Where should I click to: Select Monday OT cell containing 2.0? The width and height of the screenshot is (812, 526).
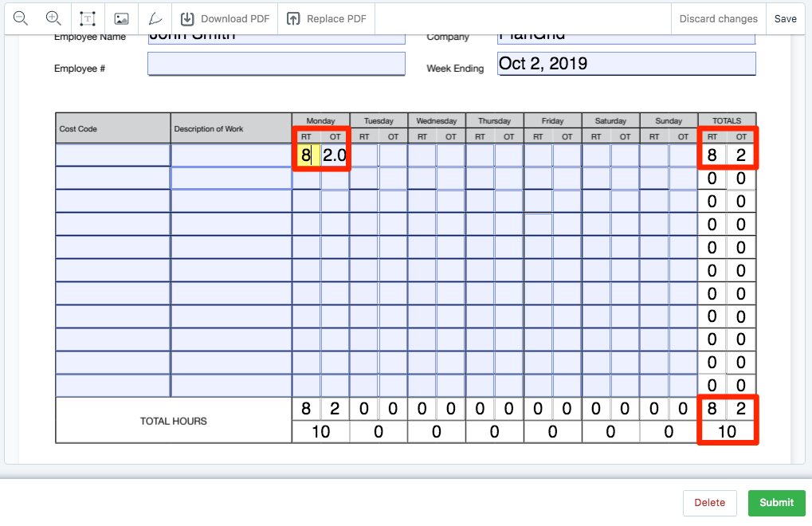(x=335, y=155)
